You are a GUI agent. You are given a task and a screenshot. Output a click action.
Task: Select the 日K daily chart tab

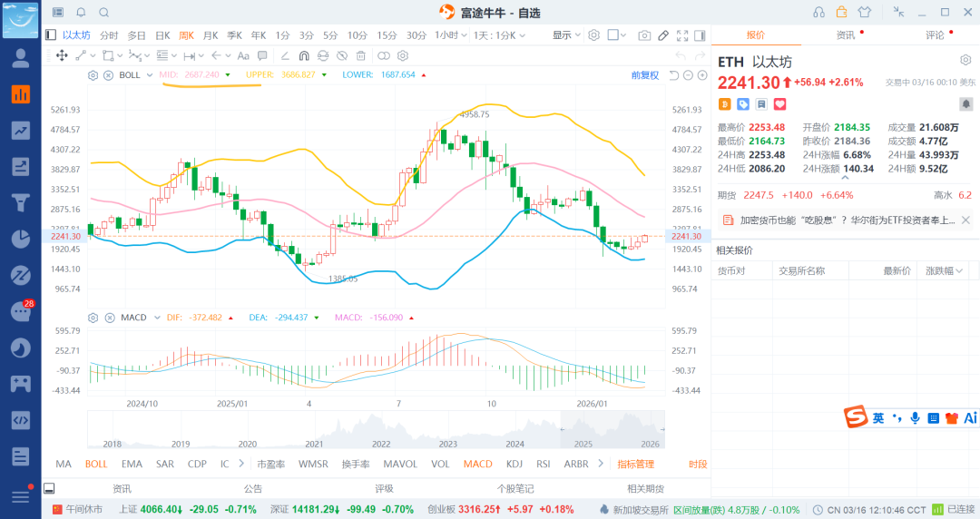162,35
